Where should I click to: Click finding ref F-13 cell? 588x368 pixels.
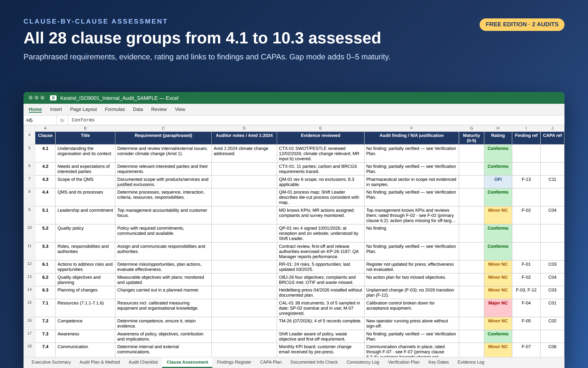pyautogui.click(x=526, y=182)
